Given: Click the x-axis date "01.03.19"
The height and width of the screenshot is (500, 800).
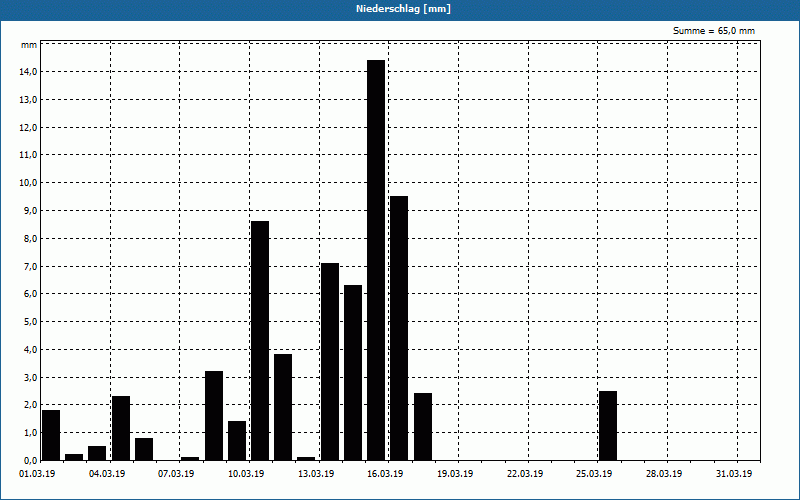Looking at the screenshot, I should tap(37, 474).
